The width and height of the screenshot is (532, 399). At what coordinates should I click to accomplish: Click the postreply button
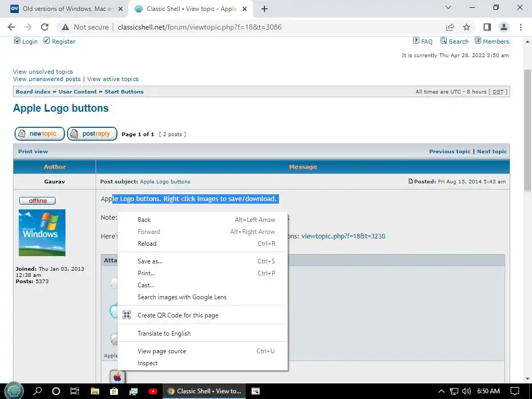point(92,134)
